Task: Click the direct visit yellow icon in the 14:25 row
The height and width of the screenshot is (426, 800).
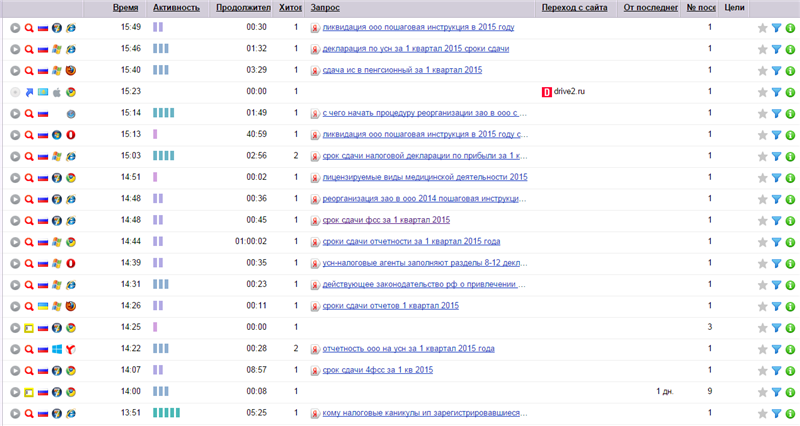Action: [x=29, y=328]
